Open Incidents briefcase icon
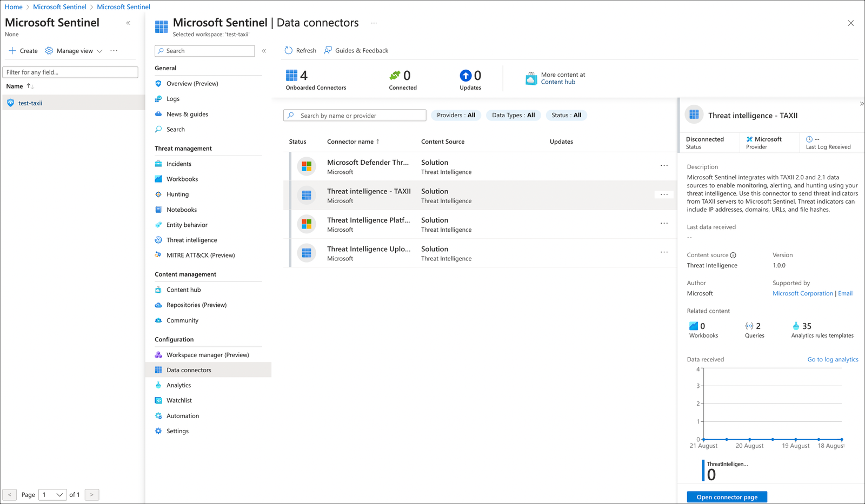 click(x=158, y=164)
